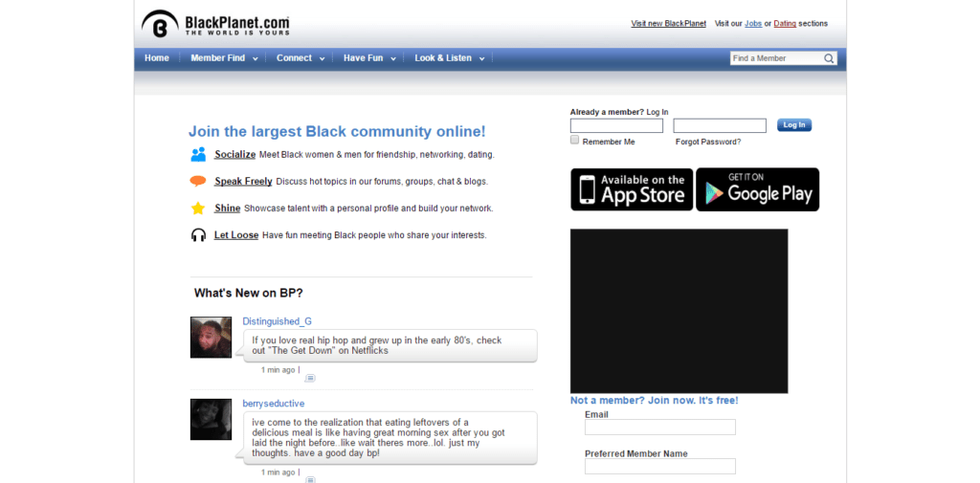The height and width of the screenshot is (483, 980).
Task: Click comment icon under berryseductive post
Action: 310,480
